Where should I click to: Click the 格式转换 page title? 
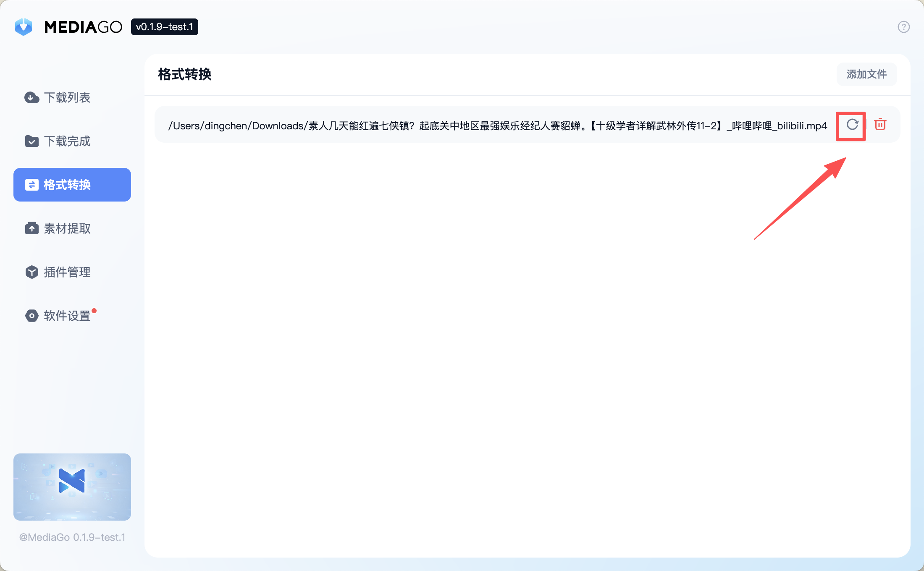184,74
